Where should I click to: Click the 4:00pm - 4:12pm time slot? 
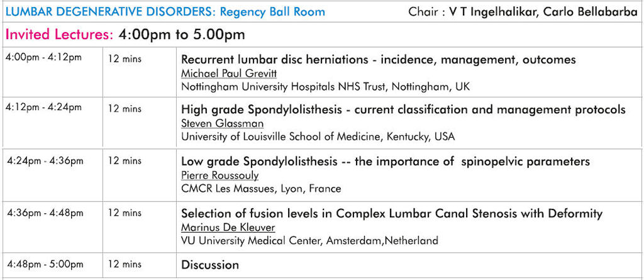(x=43, y=57)
